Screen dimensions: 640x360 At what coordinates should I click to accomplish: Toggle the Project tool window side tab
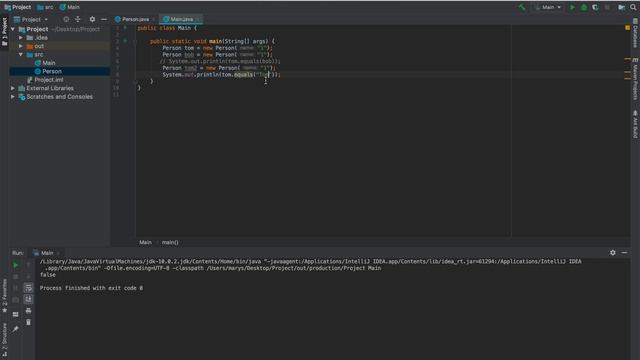[4, 32]
